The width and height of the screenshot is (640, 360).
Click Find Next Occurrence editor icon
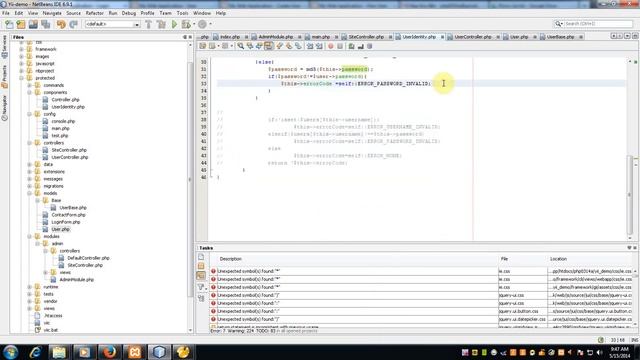click(259, 46)
